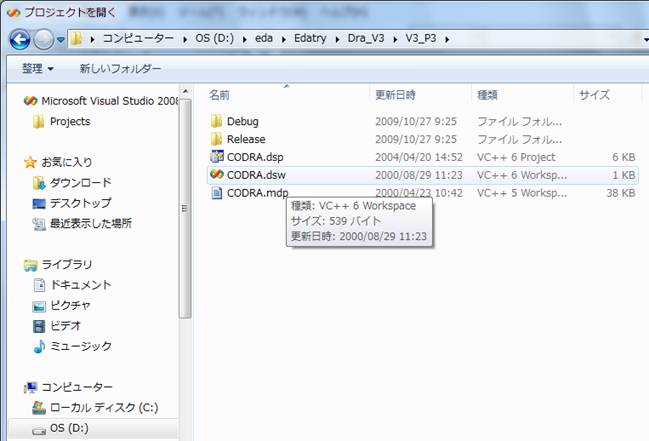Select お気に入り in the navigation pane
649x441 pixels.
pos(67,162)
